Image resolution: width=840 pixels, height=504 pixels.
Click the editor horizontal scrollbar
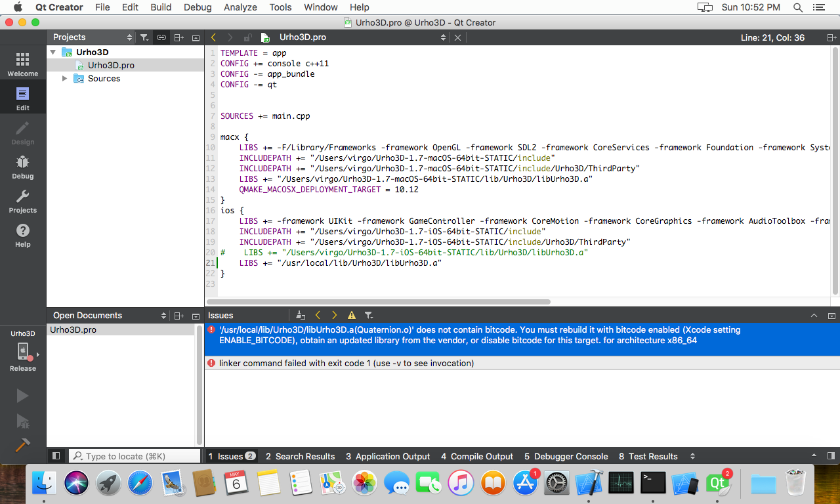tap(378, 302)
